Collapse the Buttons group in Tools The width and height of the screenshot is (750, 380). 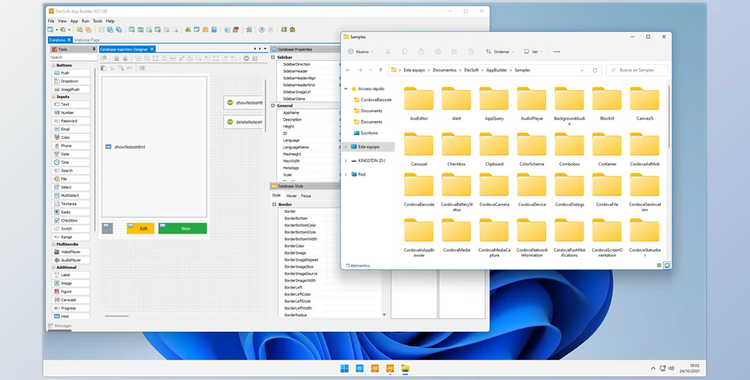pos(54,65)
